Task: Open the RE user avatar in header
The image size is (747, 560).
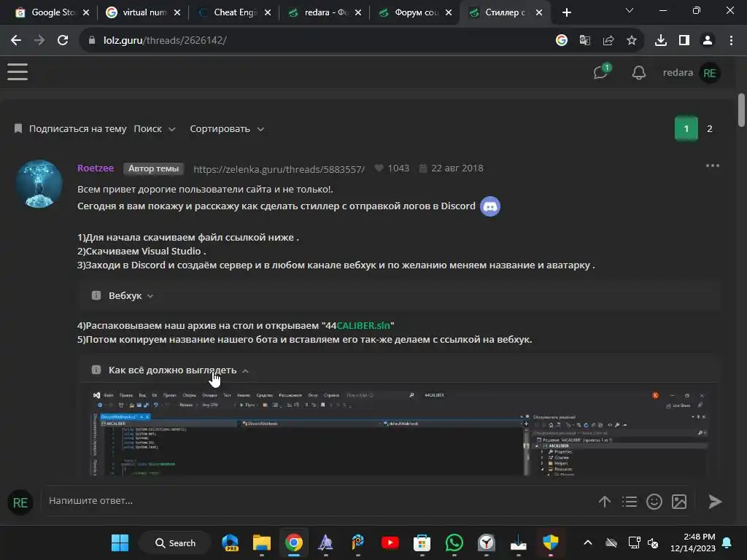Action: [709, 73]
